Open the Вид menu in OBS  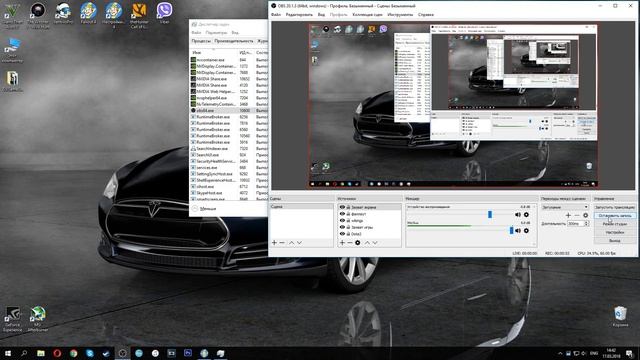(321, 15)
